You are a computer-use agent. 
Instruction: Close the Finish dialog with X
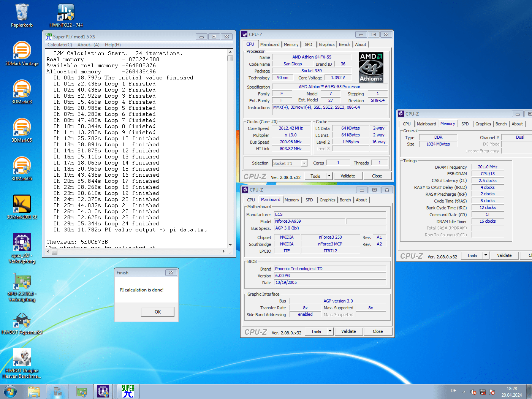point(171,272)
